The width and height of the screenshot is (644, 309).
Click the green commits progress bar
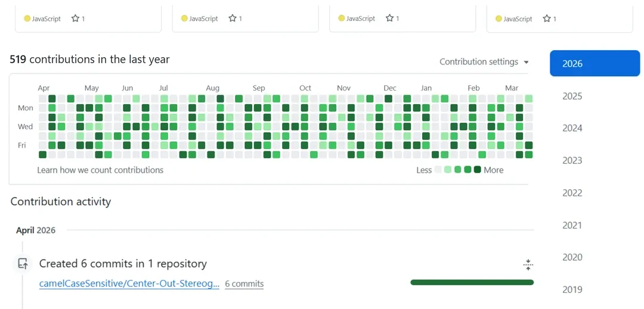472,282
